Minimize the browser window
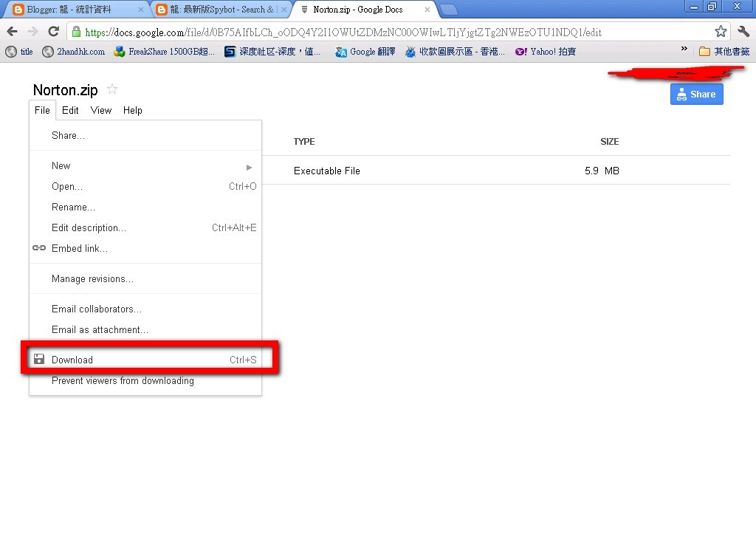Image resolution: width=756 pixels, height=545 pixels. (x=694, y=7)
